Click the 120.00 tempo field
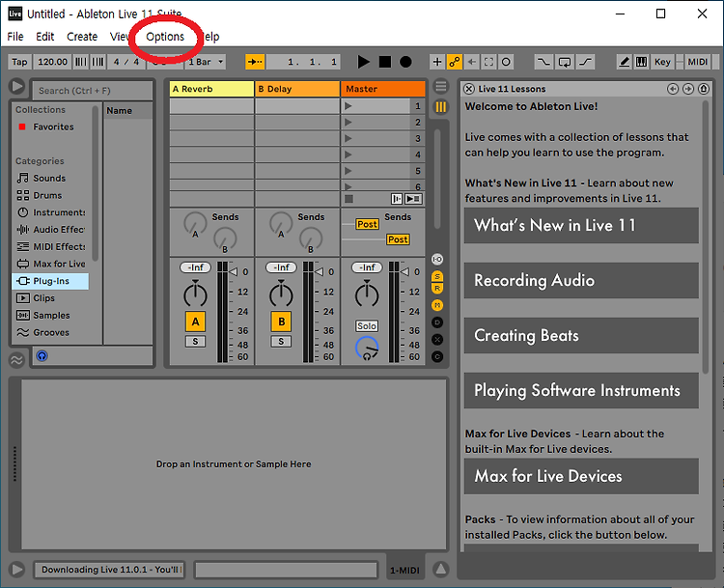Screen dimensions: 724x588 53,62
